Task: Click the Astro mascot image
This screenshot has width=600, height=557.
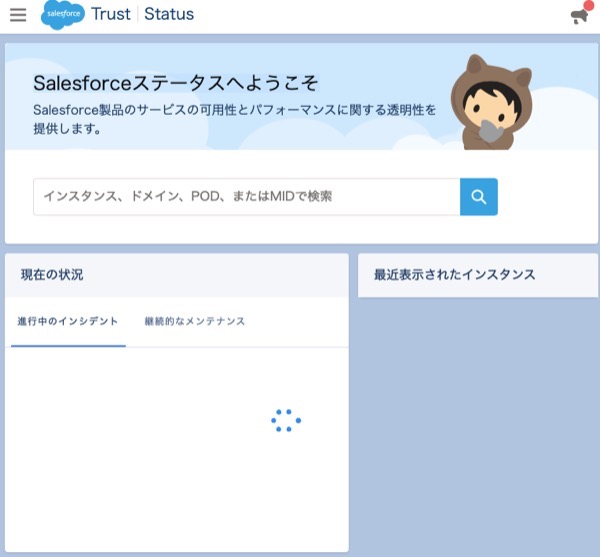Action: click(491, 102)
